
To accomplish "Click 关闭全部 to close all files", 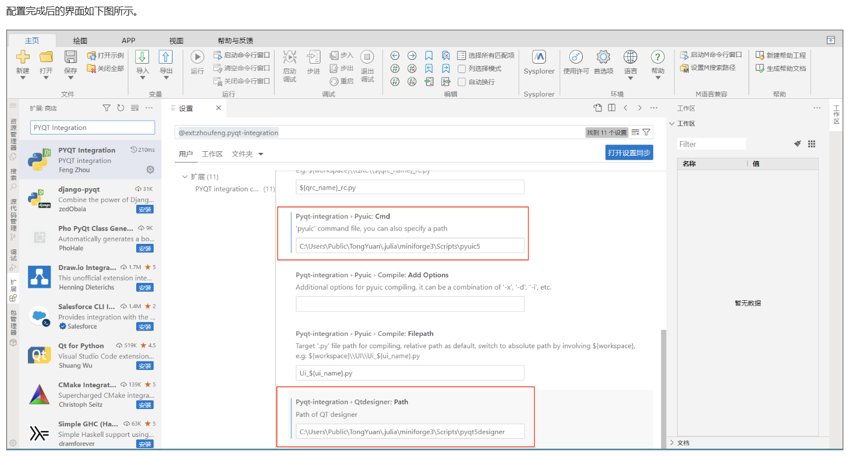I will [x=105, y=68].
